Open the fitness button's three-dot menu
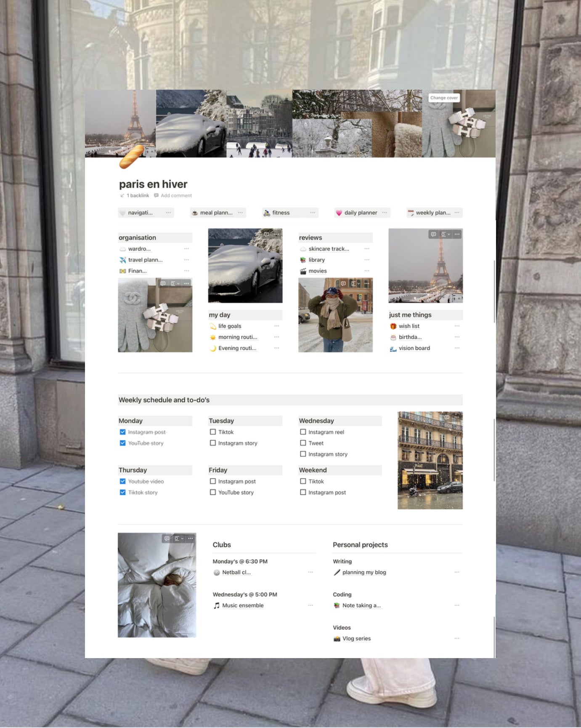Viewport: 581px width, 728px height. click(x=312, y=213)
